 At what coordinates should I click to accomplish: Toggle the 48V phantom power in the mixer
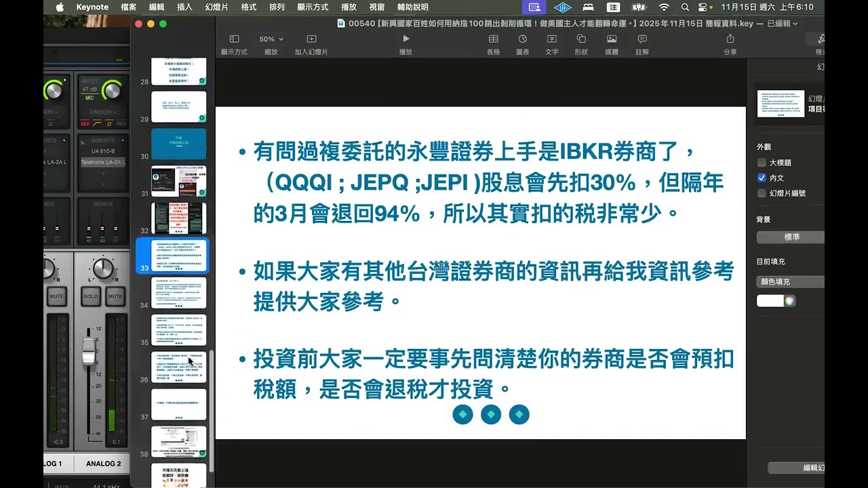tap(85, 124)
